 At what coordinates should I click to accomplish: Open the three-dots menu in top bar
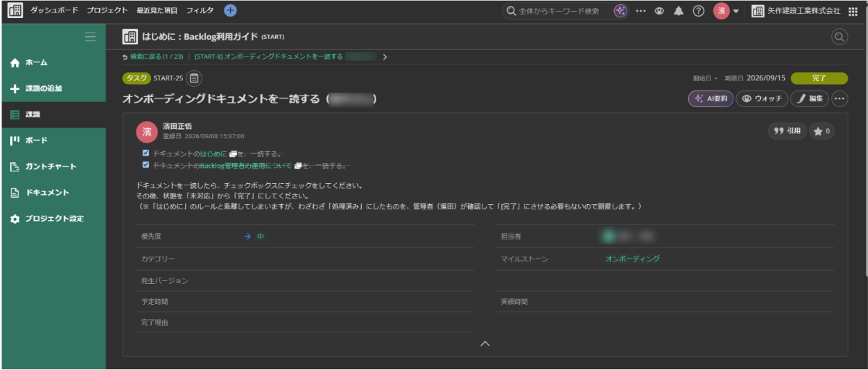[641, 11]
